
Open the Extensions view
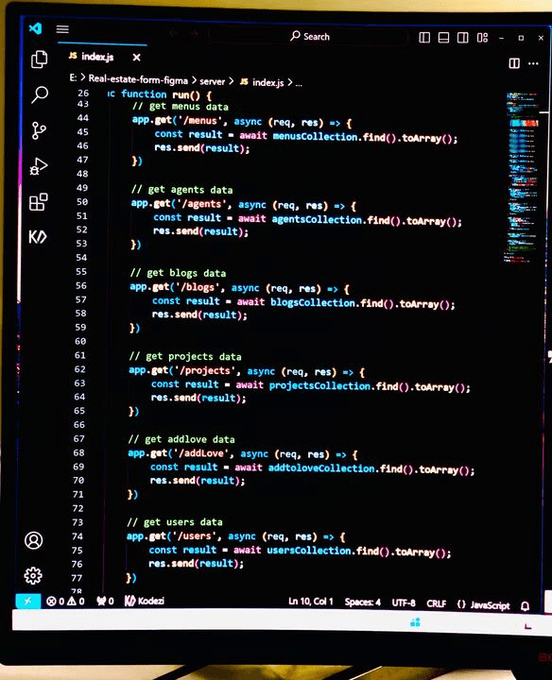(38, 202)
